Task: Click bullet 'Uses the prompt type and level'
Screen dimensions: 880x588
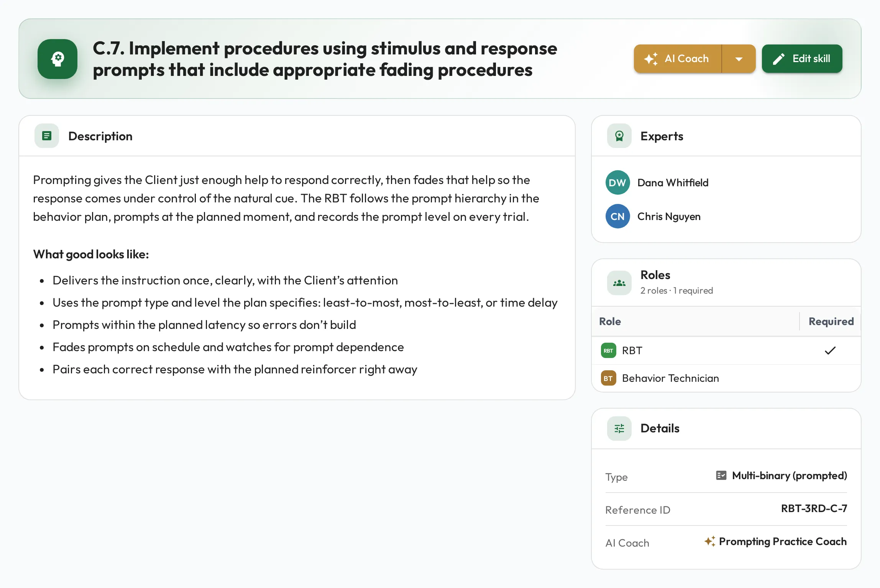Action: 305,302
